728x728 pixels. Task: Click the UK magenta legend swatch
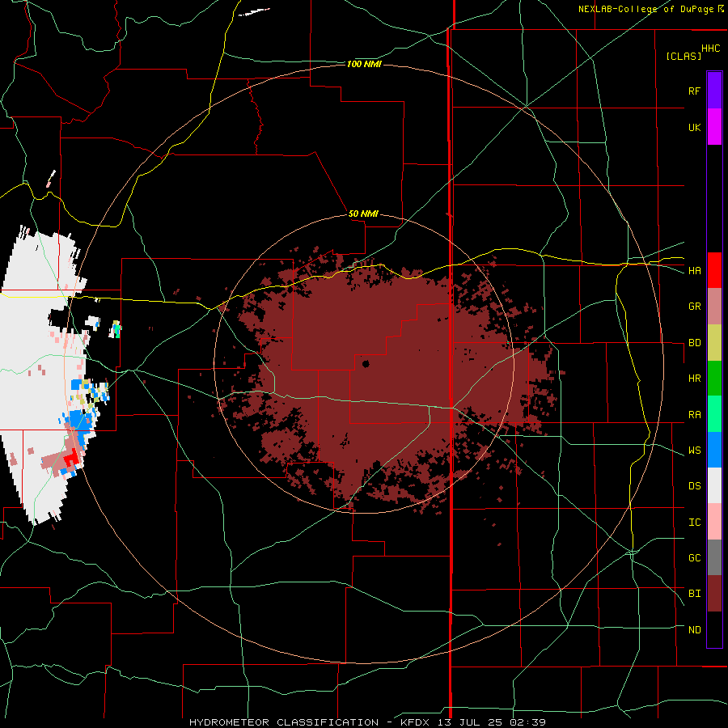tap(714, 127)
